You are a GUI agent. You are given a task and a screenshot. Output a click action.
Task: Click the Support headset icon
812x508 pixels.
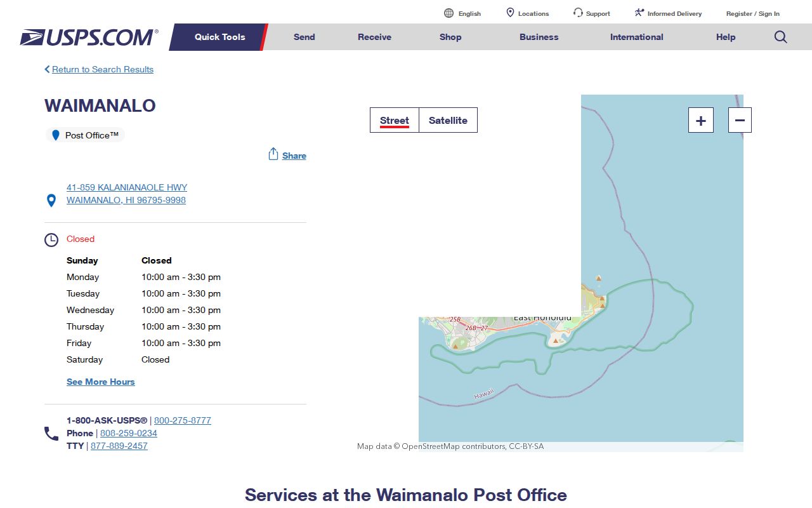578,13
